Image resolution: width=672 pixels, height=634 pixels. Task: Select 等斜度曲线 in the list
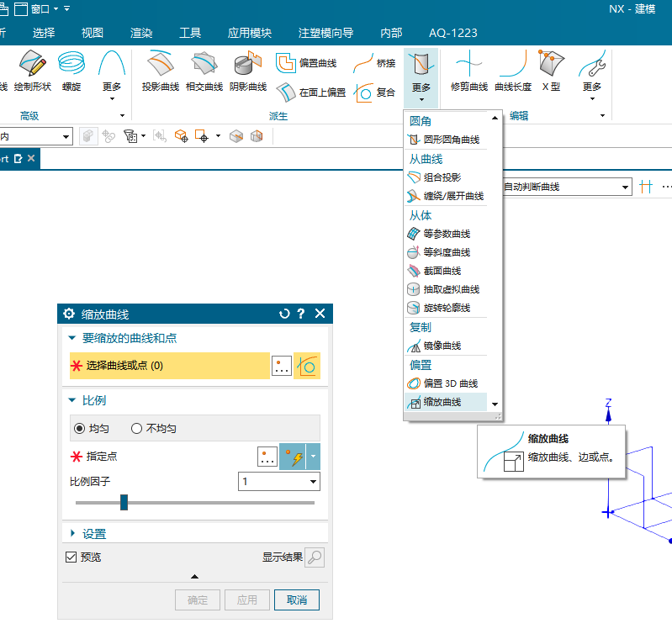pyautogui.click(x=446, y=252)
